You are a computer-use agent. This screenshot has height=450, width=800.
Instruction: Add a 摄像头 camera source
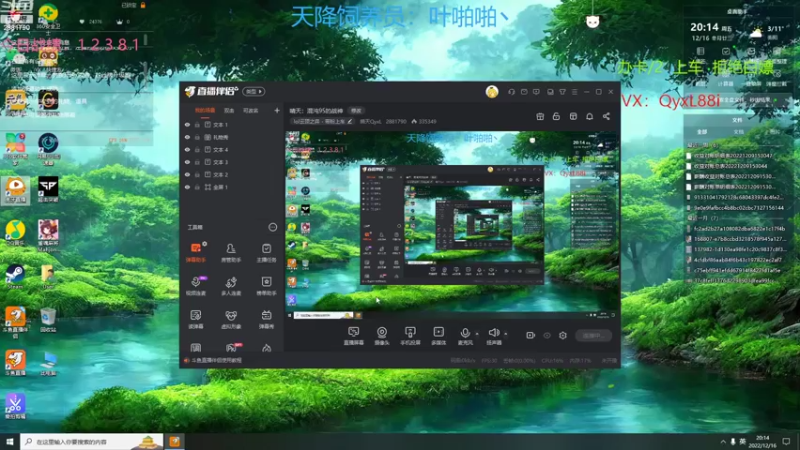point(382,336)
